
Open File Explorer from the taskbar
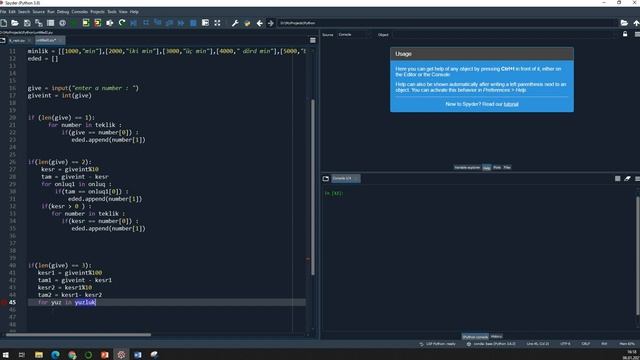[x=39, y=355]
